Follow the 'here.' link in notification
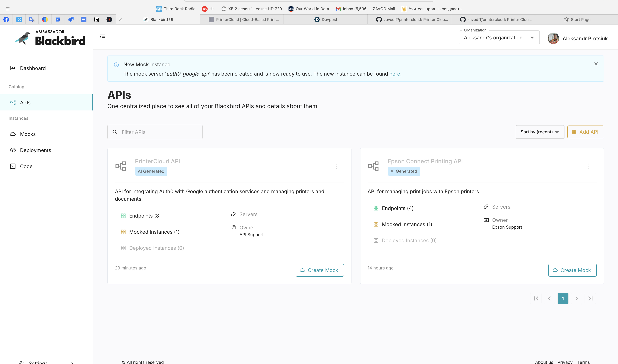 point(395,74)
